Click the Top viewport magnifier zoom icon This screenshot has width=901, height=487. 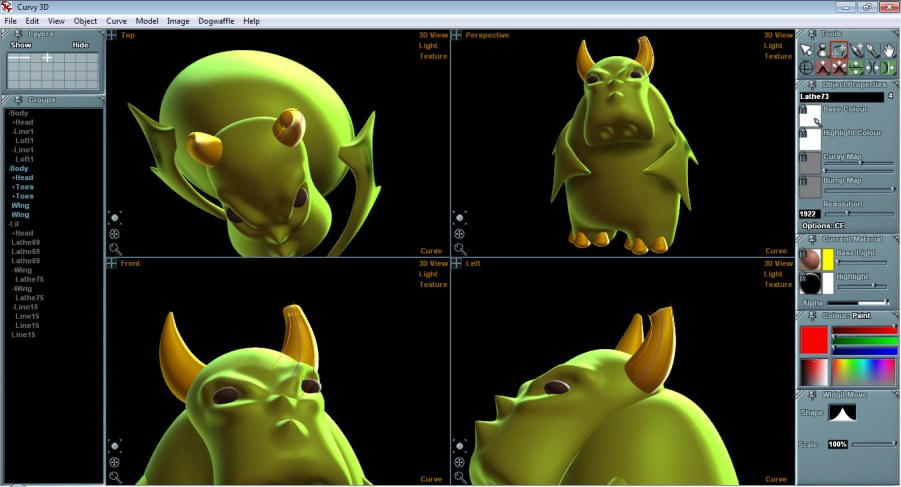115,249
